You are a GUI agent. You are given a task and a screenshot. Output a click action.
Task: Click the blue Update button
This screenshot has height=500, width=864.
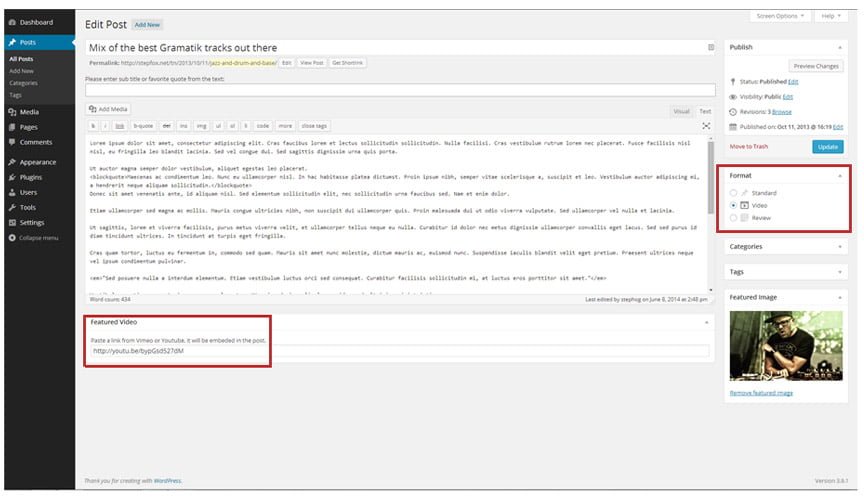coord(828,147)
